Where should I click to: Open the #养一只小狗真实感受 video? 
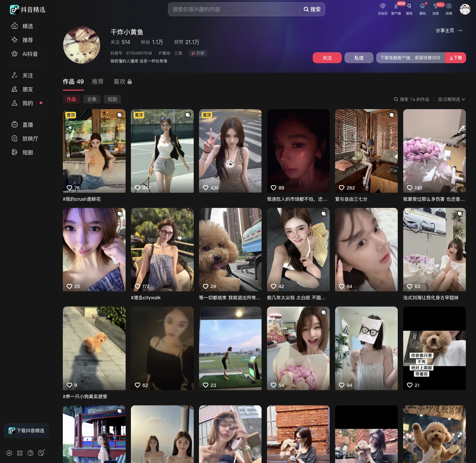point(94,348)
